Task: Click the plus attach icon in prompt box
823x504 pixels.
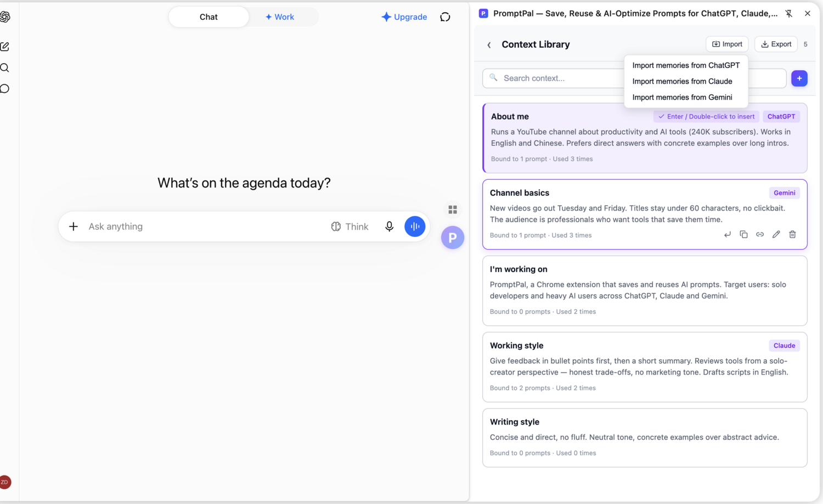Action: click(74, 226)
